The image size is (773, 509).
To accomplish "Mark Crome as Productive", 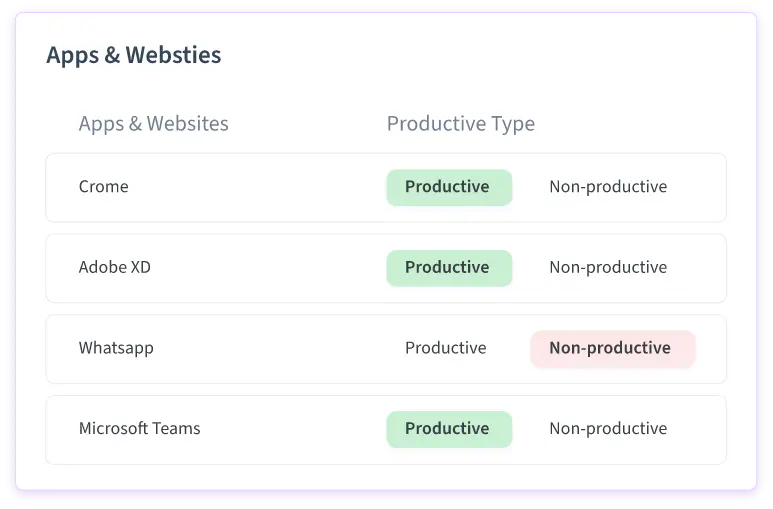I will click(448, 187).
